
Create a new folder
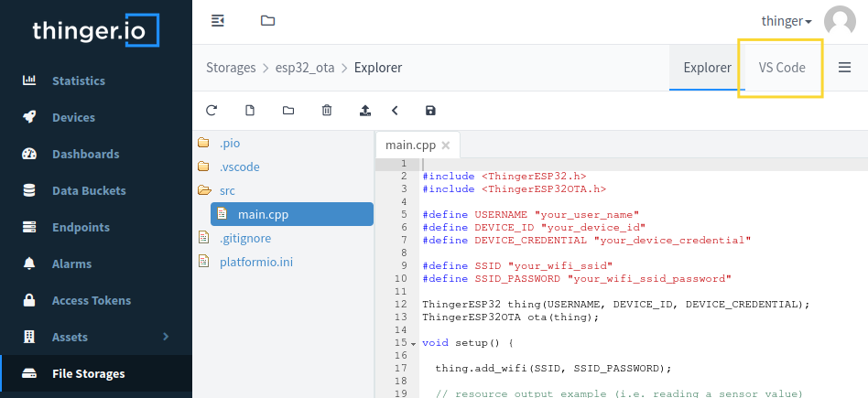[x=288, y=110]
